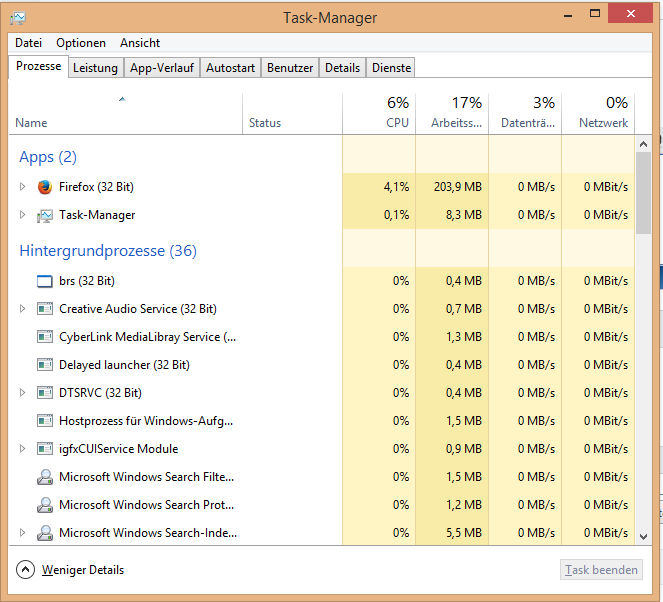Sort by Netzwerk column header

(598, 114)
